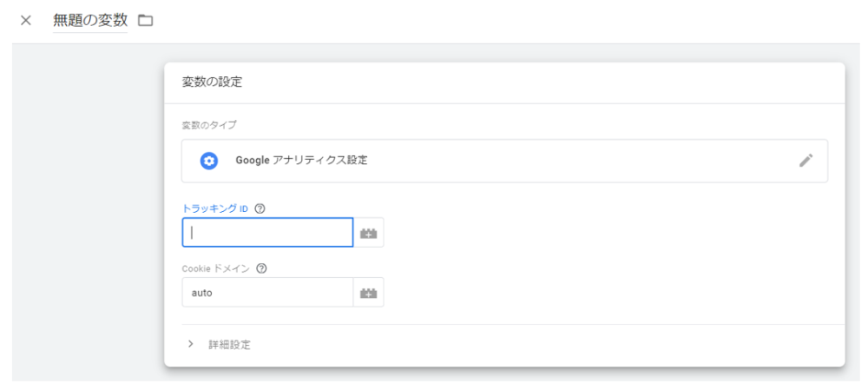This screenshot has width=868, height=390.
Task: Open help icon next to トラッキング ID
Action: 260,208
